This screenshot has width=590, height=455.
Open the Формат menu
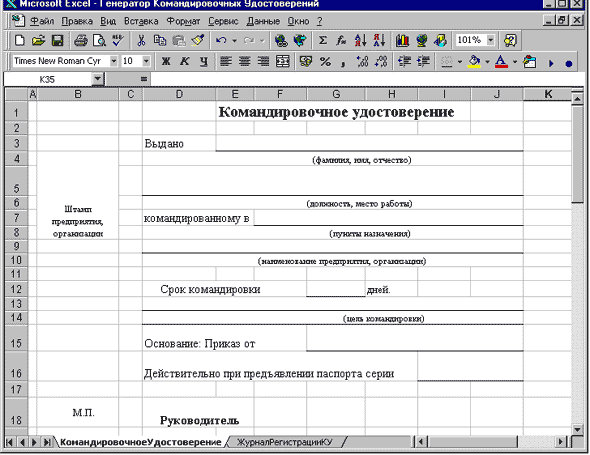[x=183, y=21]
